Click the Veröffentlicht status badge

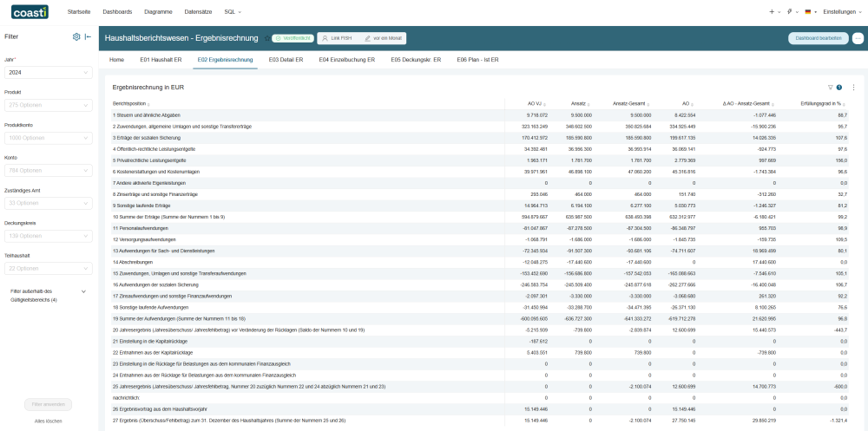point(293,38)
